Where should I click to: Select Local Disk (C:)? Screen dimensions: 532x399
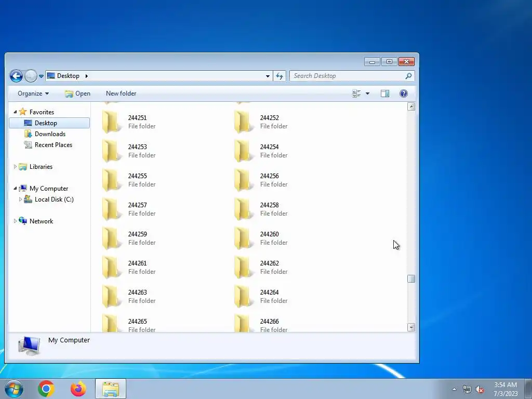(54, 199)
